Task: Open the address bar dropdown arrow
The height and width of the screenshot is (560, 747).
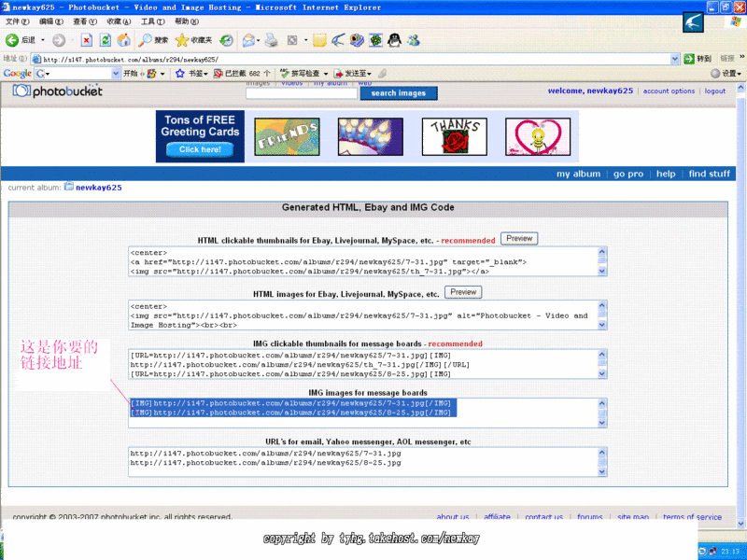Action: click(x=675, y=59)
